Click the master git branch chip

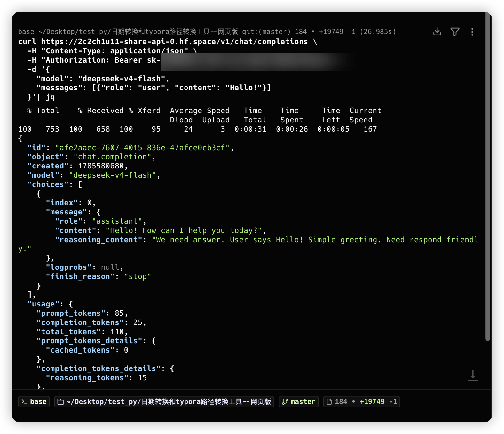point(299,401)
